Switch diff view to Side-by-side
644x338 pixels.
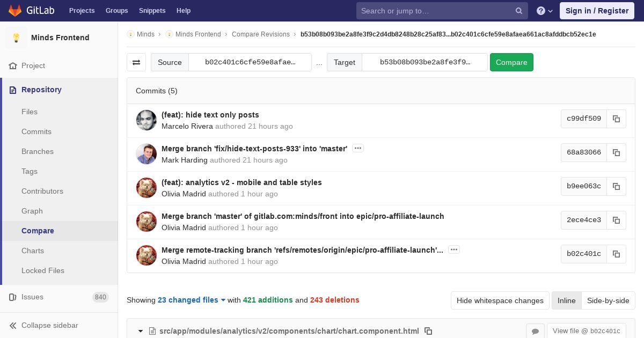(x=608, y=300)
